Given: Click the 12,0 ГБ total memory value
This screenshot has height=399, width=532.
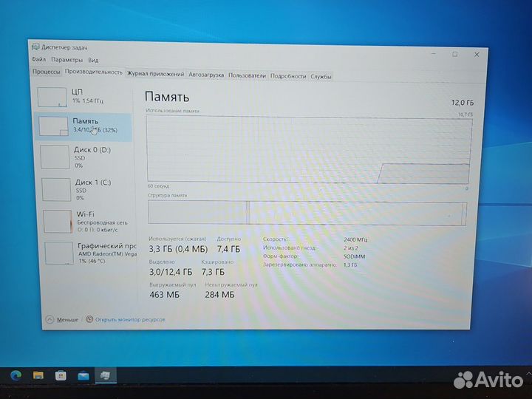Looking at the screenshot, I should pyautogui.click(x=463, y=103).
